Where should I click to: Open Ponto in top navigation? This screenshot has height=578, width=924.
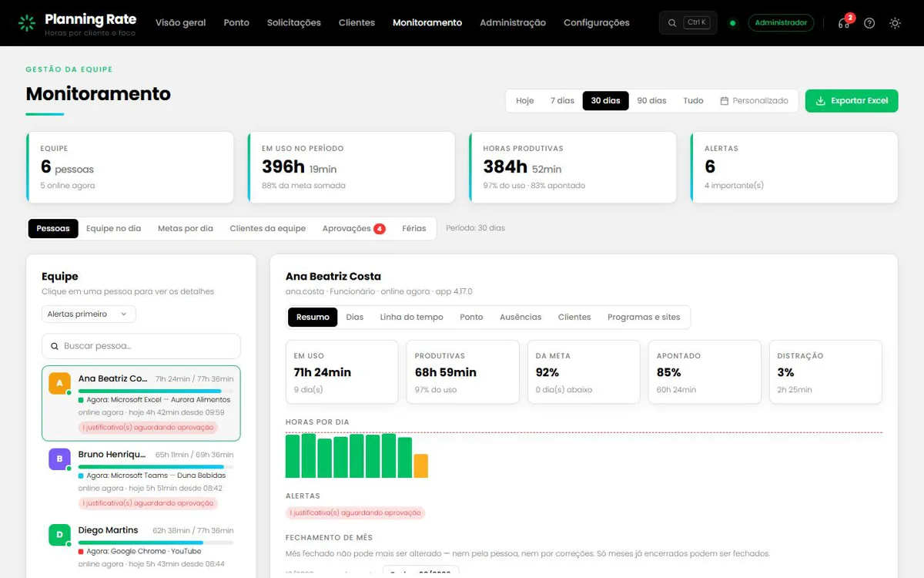tap(236, 23)
